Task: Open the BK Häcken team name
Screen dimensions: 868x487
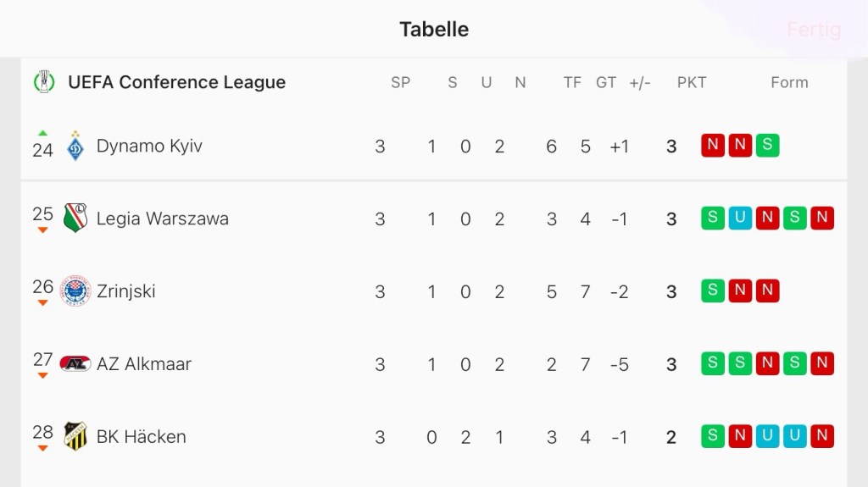Action: (141, 437)
